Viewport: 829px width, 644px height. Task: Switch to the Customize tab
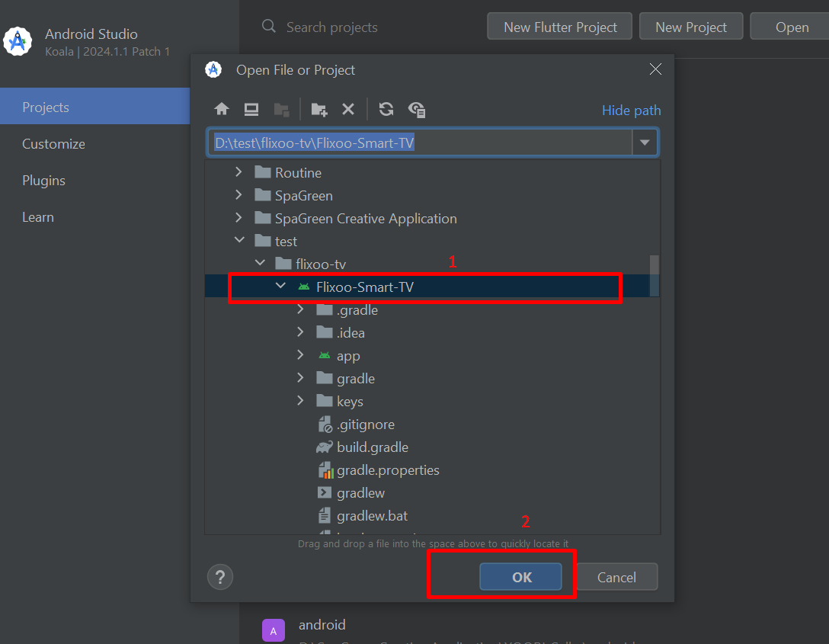[x=53, y=144]
